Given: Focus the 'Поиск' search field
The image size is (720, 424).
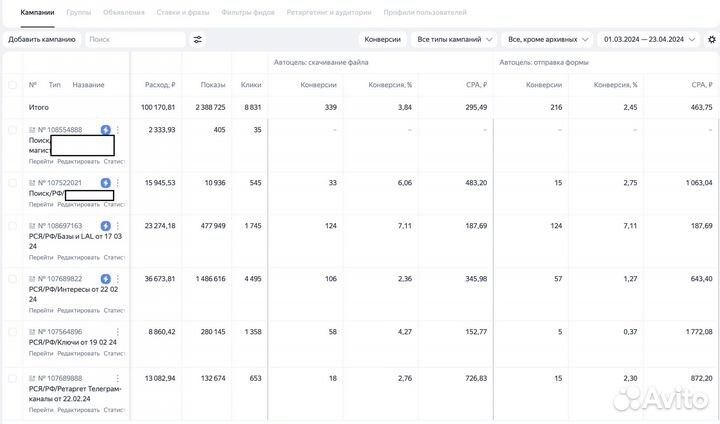Looking at the screenshot, I should [135, 40].
